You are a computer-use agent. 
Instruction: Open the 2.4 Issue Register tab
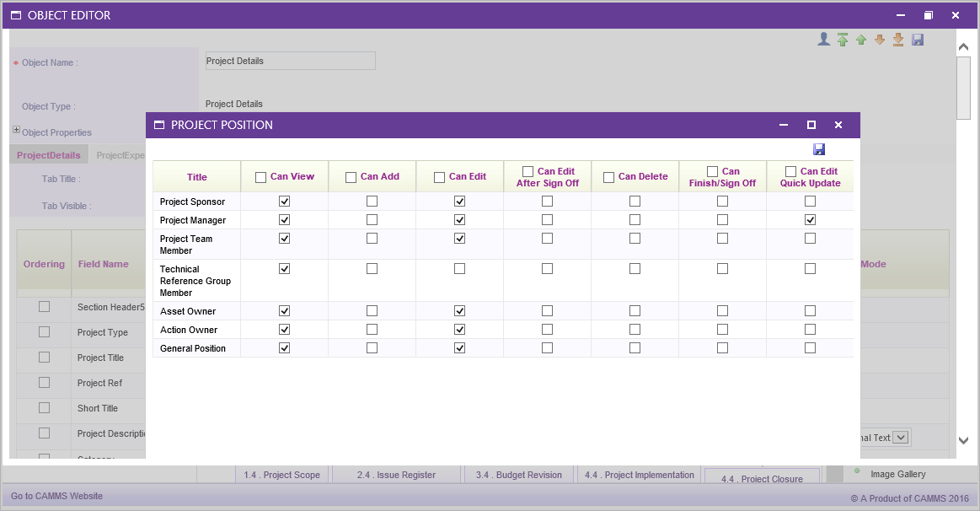396,475
